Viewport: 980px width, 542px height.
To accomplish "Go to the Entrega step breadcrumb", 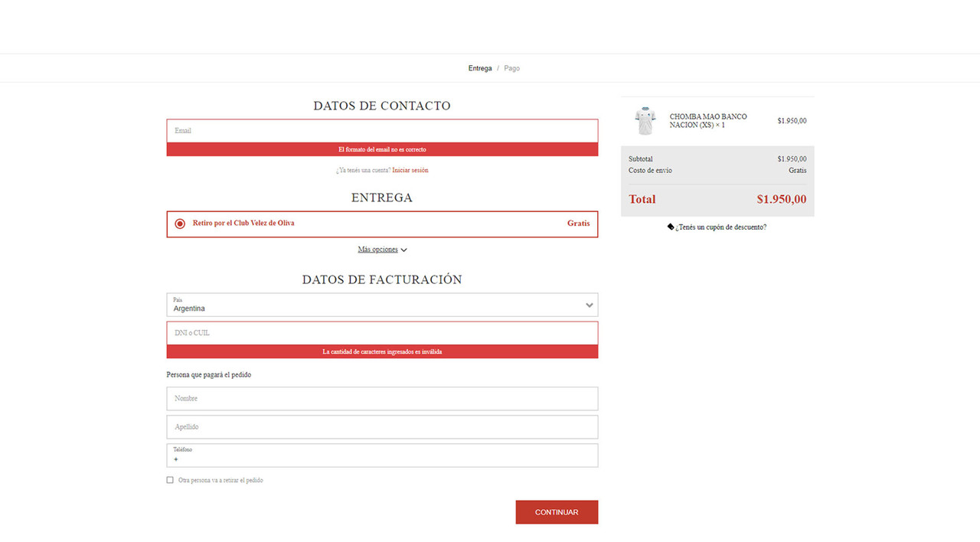I will pyautogui.click(x=480, y=68).
